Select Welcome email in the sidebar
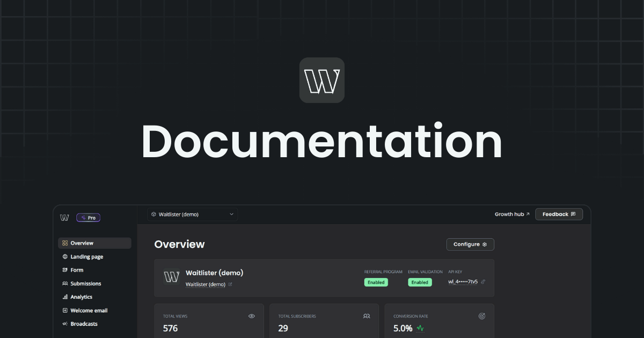 (x=94, y=310)
